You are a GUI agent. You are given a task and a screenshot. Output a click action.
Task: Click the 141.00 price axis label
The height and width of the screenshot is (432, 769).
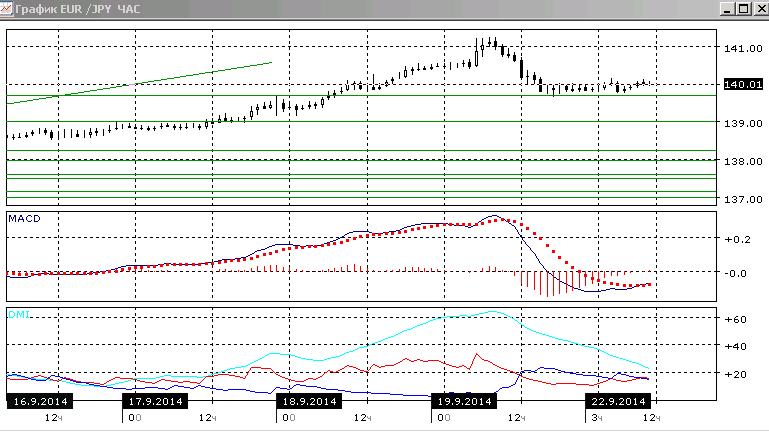click(743, 48)
